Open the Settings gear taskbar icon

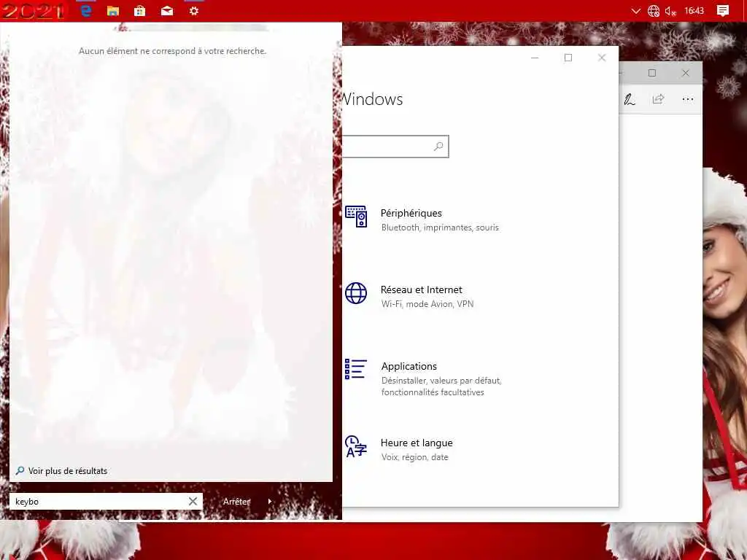coord(194,10)
